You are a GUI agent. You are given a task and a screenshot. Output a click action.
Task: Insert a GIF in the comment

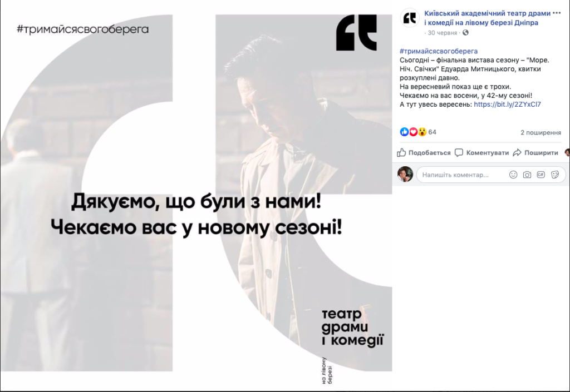click(541, 175)
